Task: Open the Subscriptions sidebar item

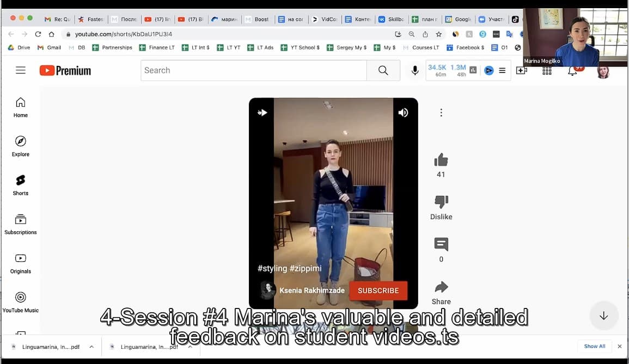Action: tap(21, 224)
